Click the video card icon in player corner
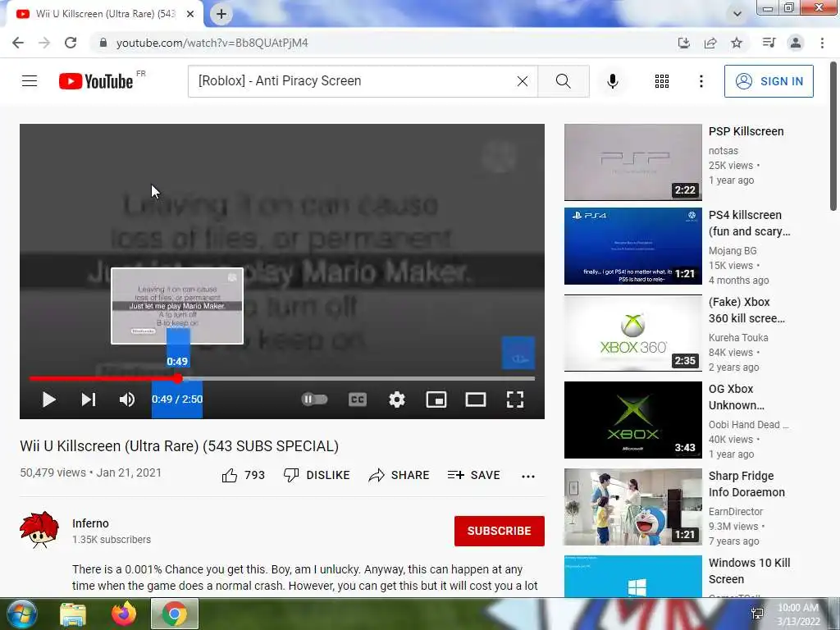The height and width of the screenshot is (630, 840). [x=518, y=353]
